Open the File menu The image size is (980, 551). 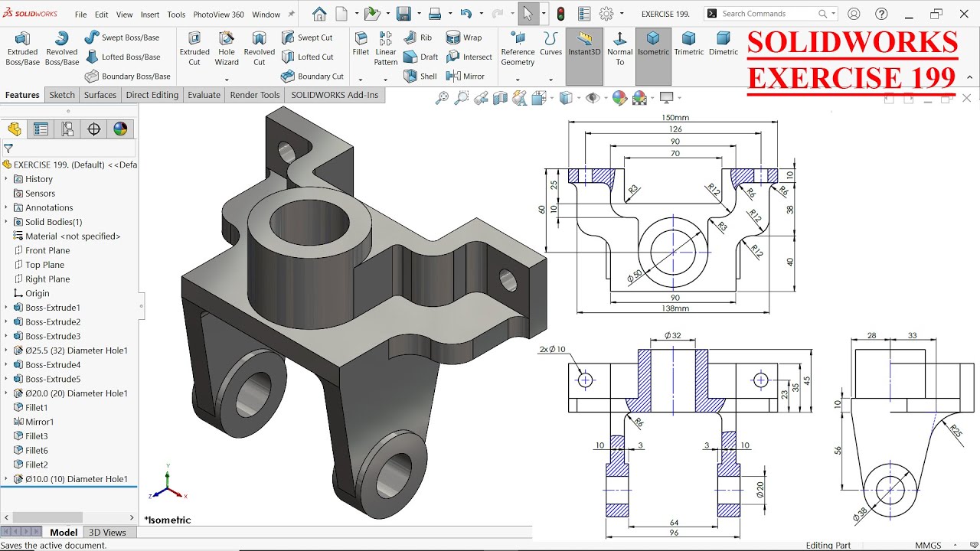[80, 15]
